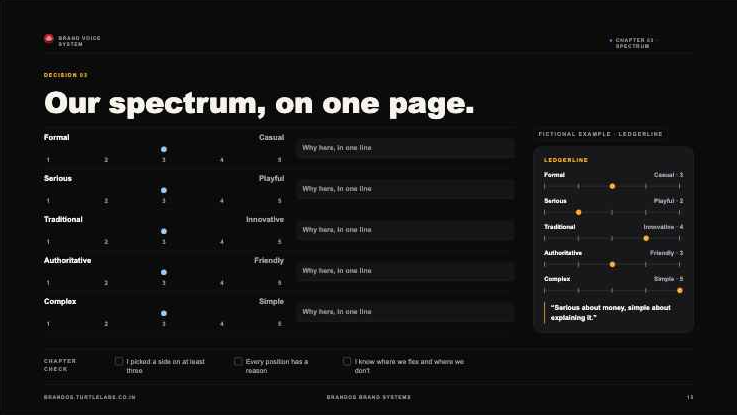Image resolution: width=737 pixels, height=415 pixels.
Task: Check 'Every position has a reason' box
Action: coord(238,361)
